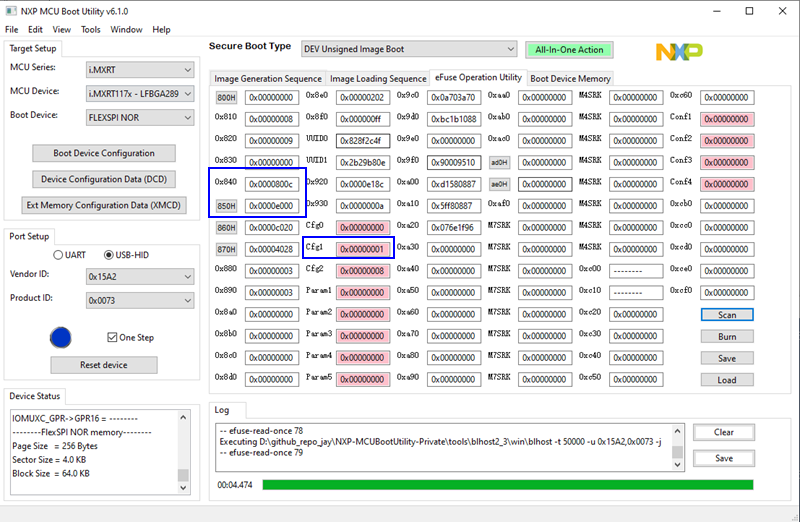Screen dimensions: 800x522
Task: Click the NXP MCU Boot Utility title icon
Action: coord(11,11)
